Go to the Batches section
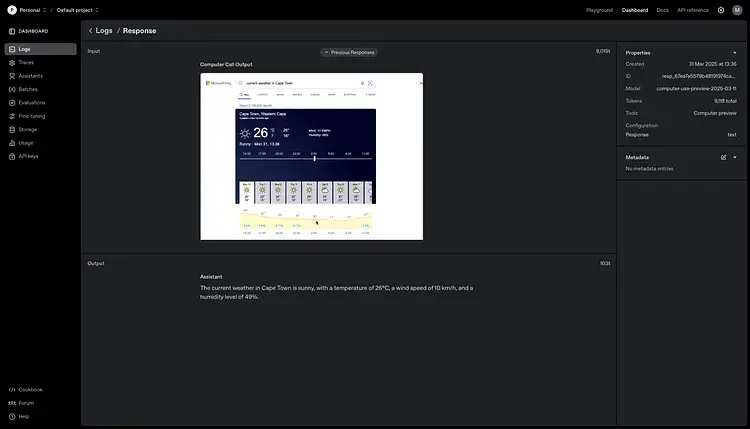Viewport: 750px width, 429px height. [27, 89]
